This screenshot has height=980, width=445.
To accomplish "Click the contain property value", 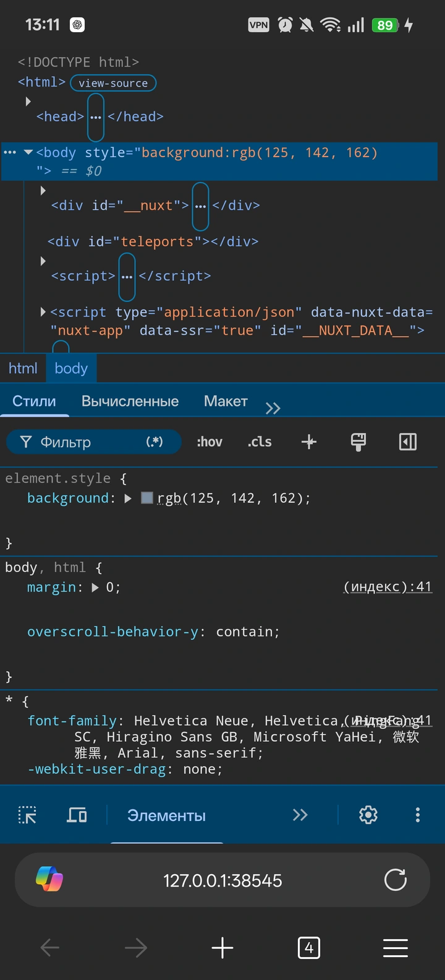I will pos(245,632).
